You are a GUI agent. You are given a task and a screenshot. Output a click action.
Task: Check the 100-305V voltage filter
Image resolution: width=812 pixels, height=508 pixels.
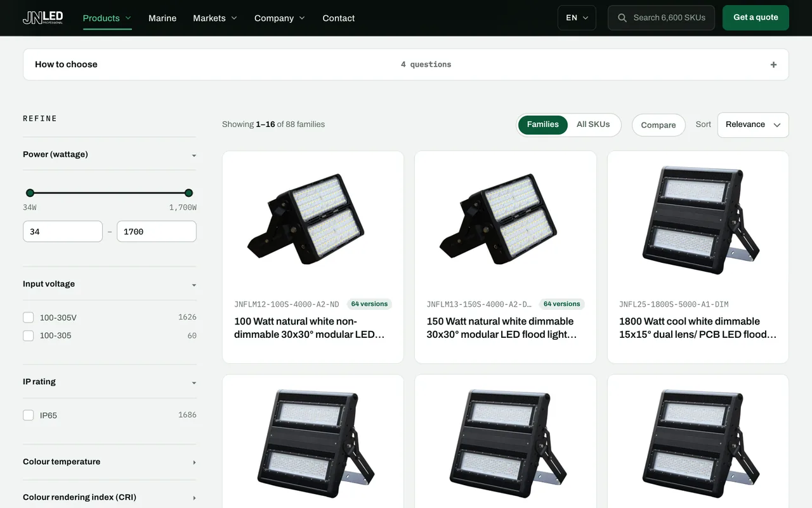tap(28, 317)
